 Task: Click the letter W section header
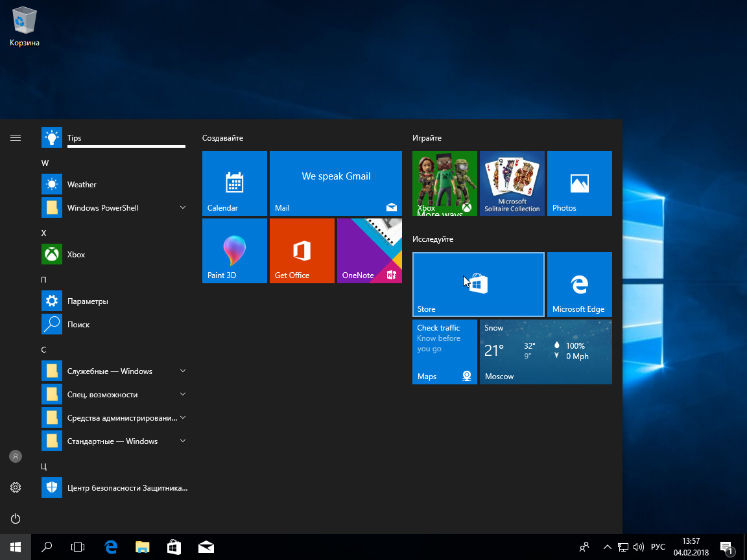pyautogui.click(x=45, y=163)
